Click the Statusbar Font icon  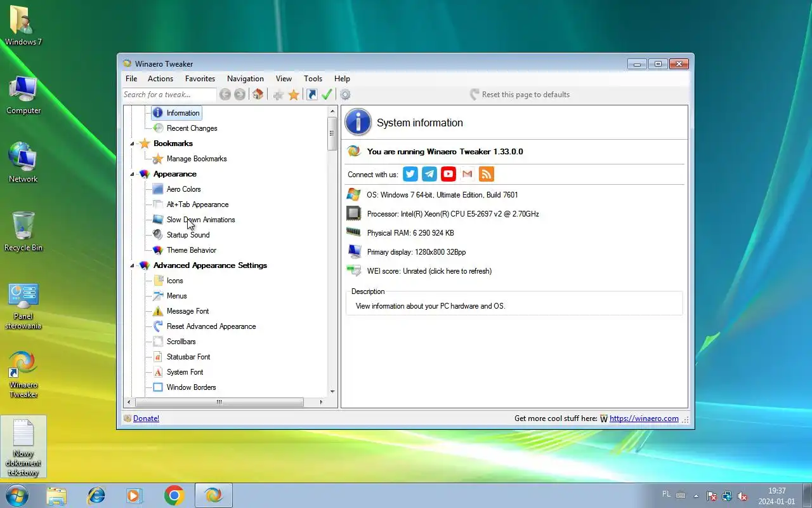tap(158, 357)
